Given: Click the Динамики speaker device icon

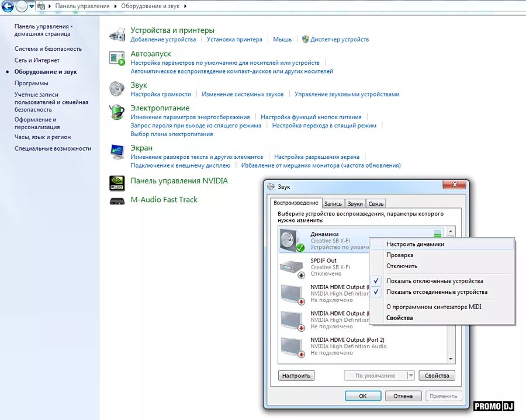Looking at the screenshot, I should coord(292,241).
